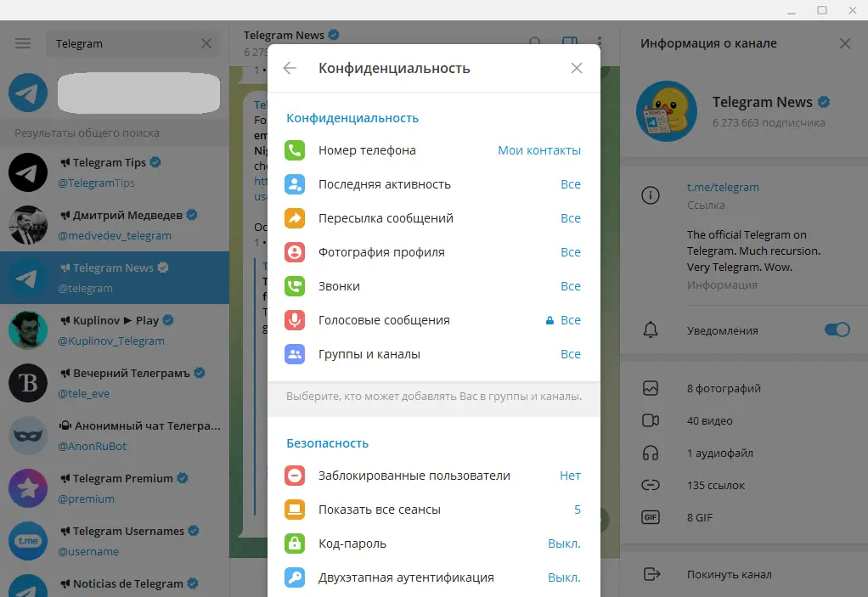Click the sessions count 5
The width and height of the screenshot is (868, 597).
point(578,510)
